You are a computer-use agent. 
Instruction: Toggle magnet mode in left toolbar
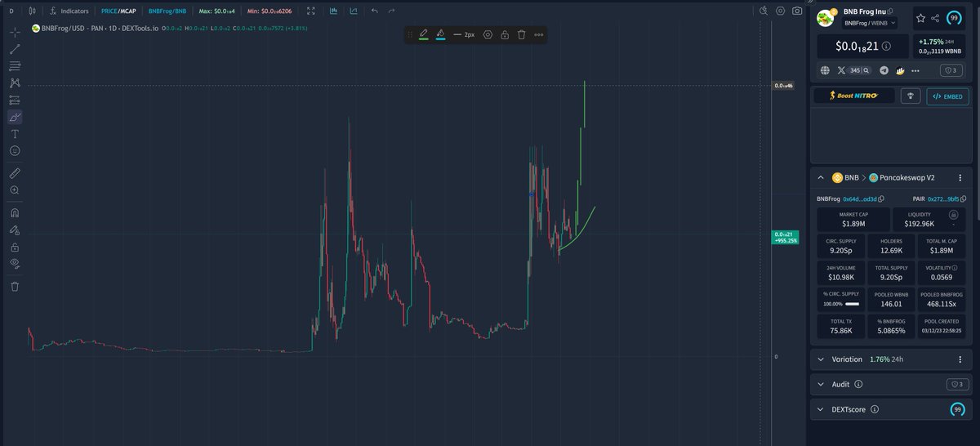coord(15,212)
